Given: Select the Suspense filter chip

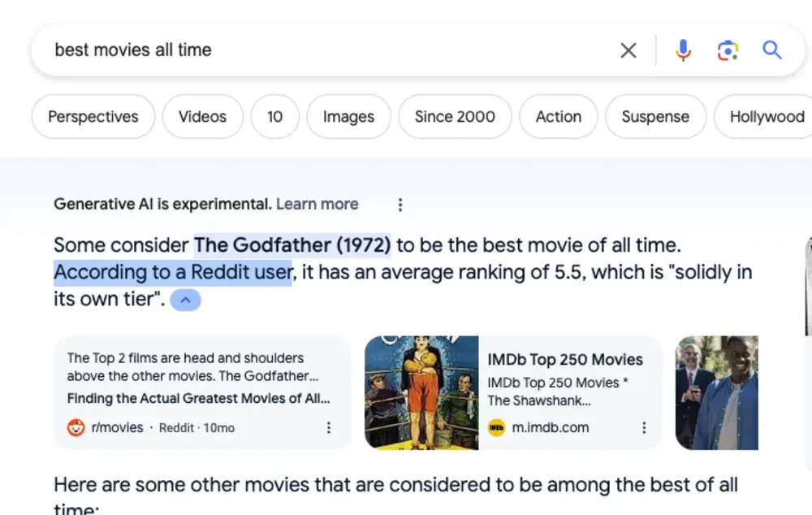Looking at the screenshot, I should click(x=655, y=117).
